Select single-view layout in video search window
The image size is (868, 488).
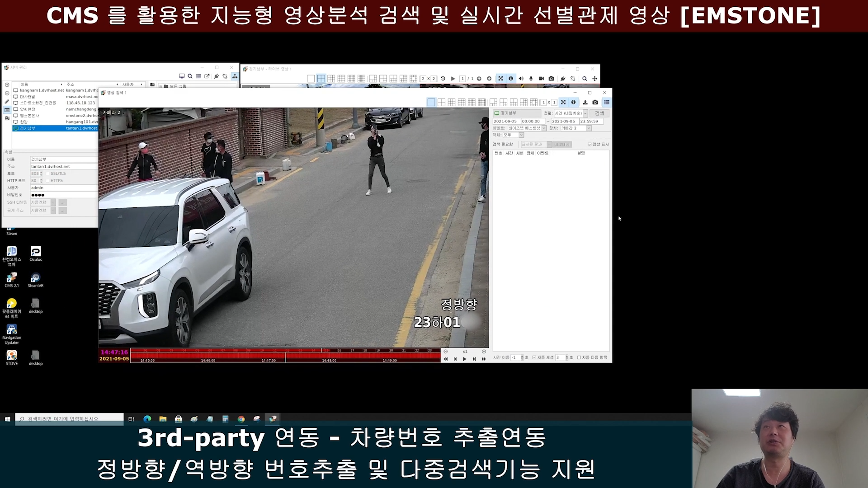431,103
